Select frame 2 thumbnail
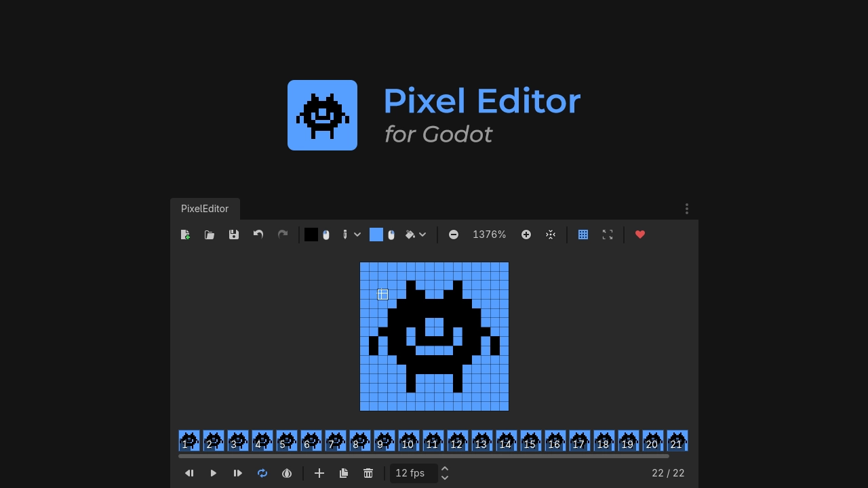The image size is (868, 488). [214, 441]
